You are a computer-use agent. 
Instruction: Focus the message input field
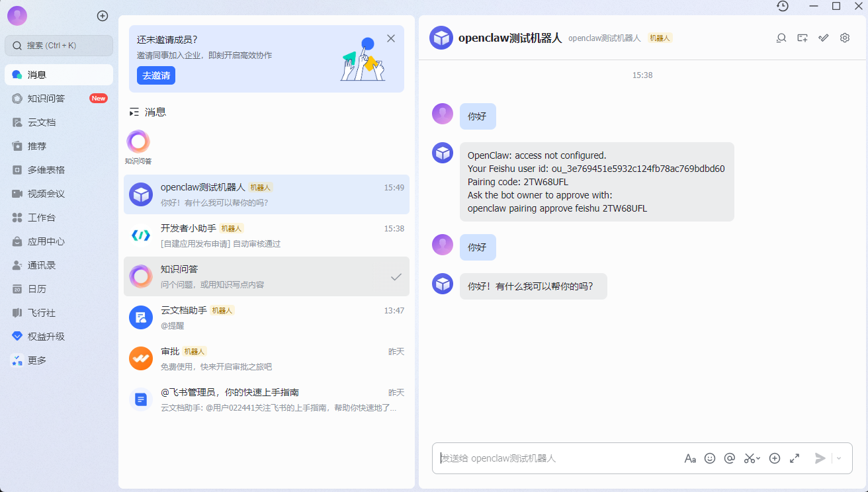tap(559, 458)
